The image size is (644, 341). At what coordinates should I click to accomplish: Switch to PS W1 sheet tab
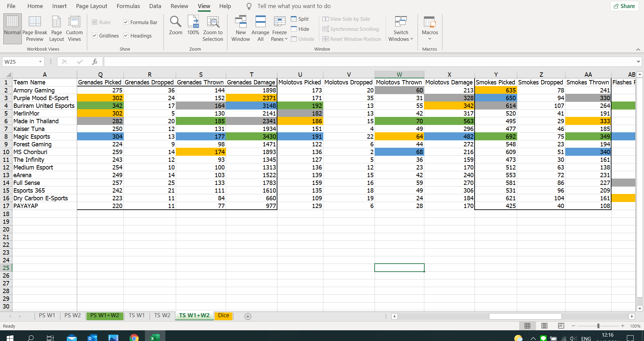47,316
